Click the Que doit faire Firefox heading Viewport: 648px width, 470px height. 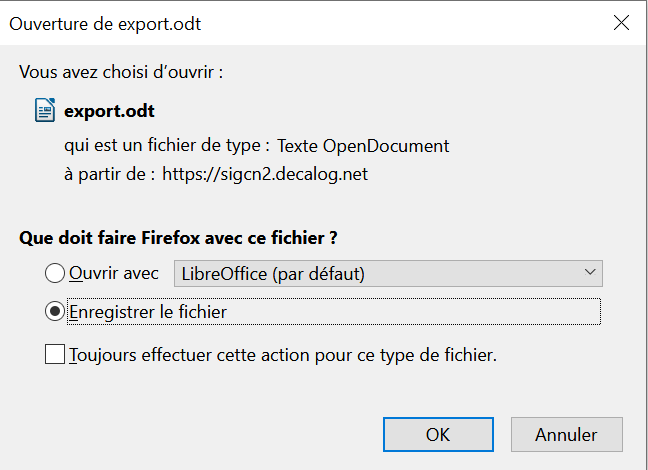178,238
